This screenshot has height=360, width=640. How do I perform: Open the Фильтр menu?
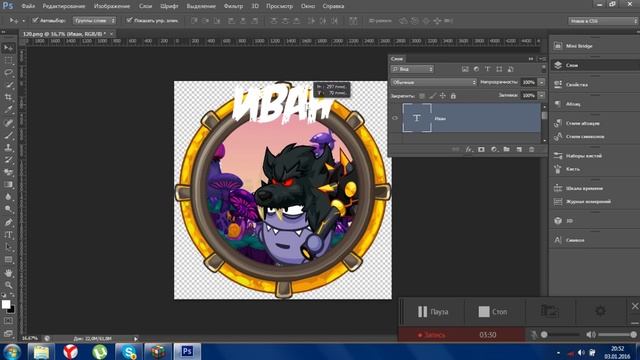tap(233, 6)
